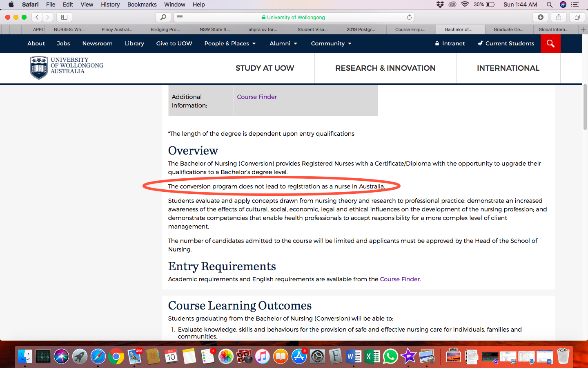This screenshot has width=588, height=368.
Task: Expand the Community dropdown menu
Action: pyautogui.click(x=331, y=43)
